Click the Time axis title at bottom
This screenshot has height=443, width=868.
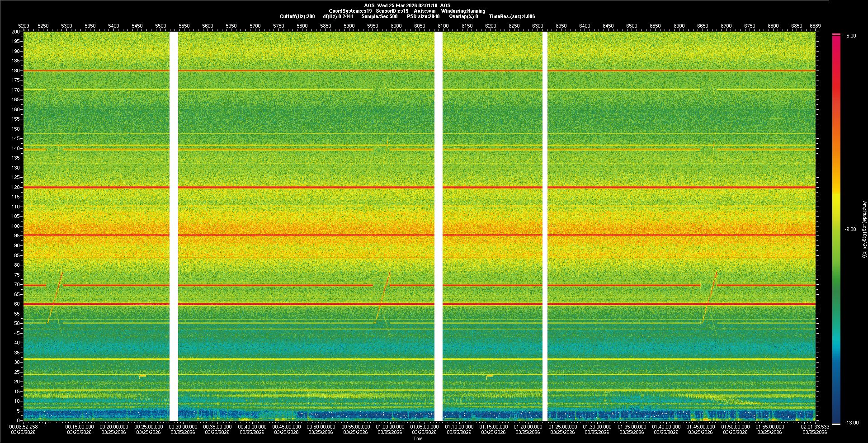click(x=418, y=438)
